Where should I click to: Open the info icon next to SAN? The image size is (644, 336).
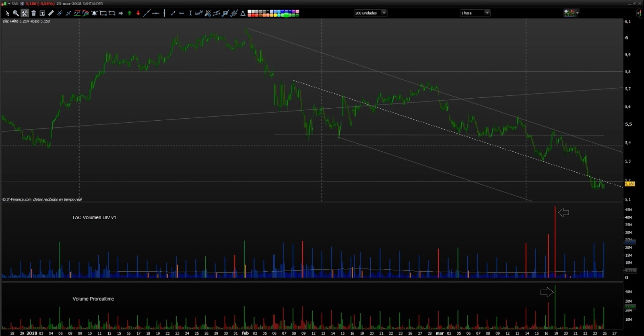click(22, 4)
